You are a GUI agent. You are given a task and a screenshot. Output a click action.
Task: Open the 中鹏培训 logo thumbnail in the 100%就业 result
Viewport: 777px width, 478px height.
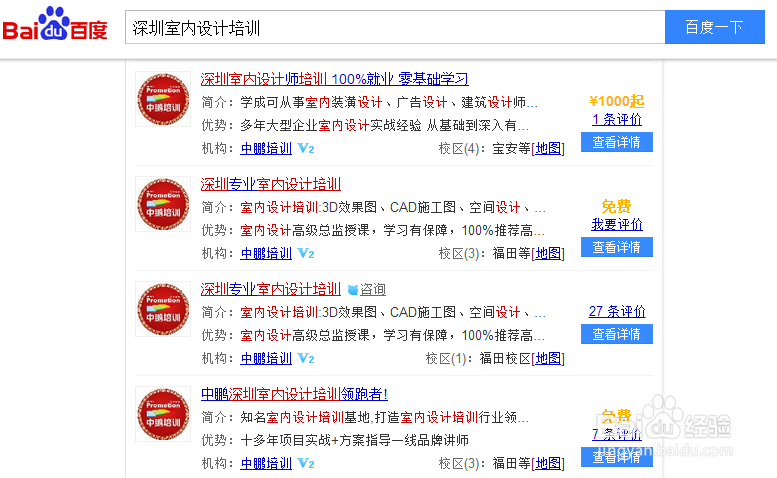[x=163, y=99]
